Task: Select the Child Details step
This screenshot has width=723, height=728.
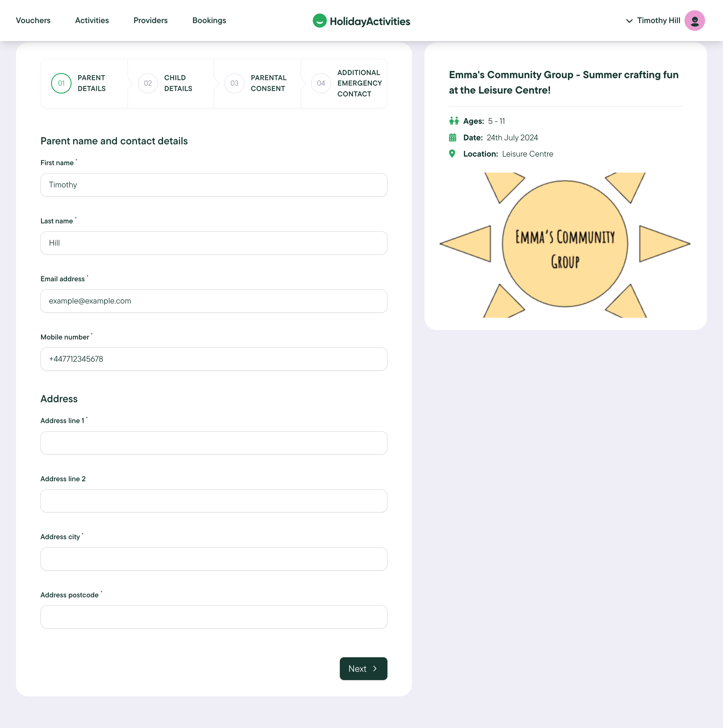Action: coord(178,83)
